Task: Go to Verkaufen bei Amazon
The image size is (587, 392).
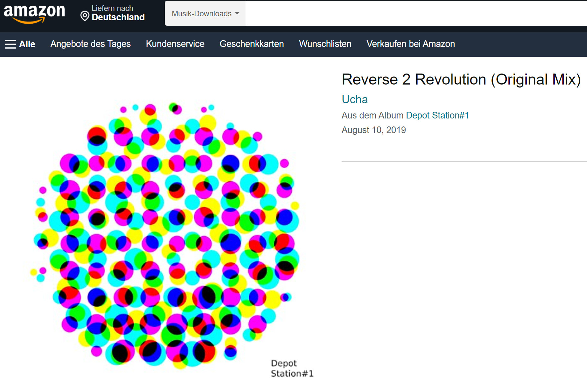Action: click(x=411, y=44)
